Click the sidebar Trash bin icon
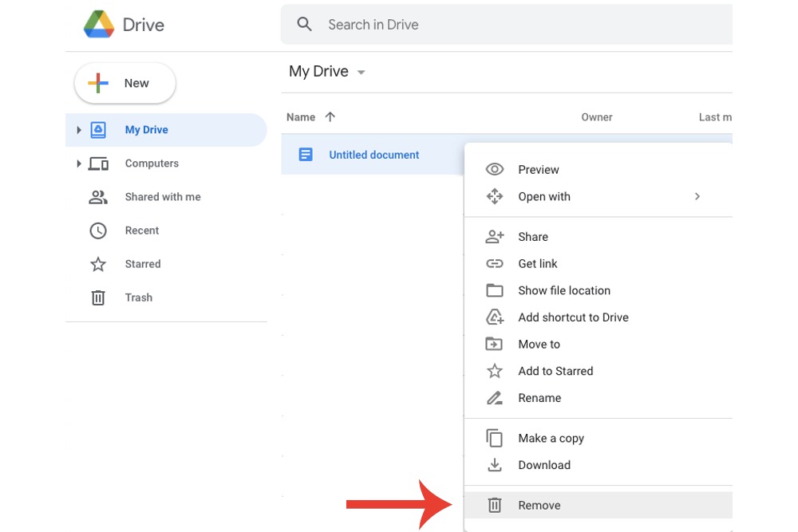 [x=98, y=298]
